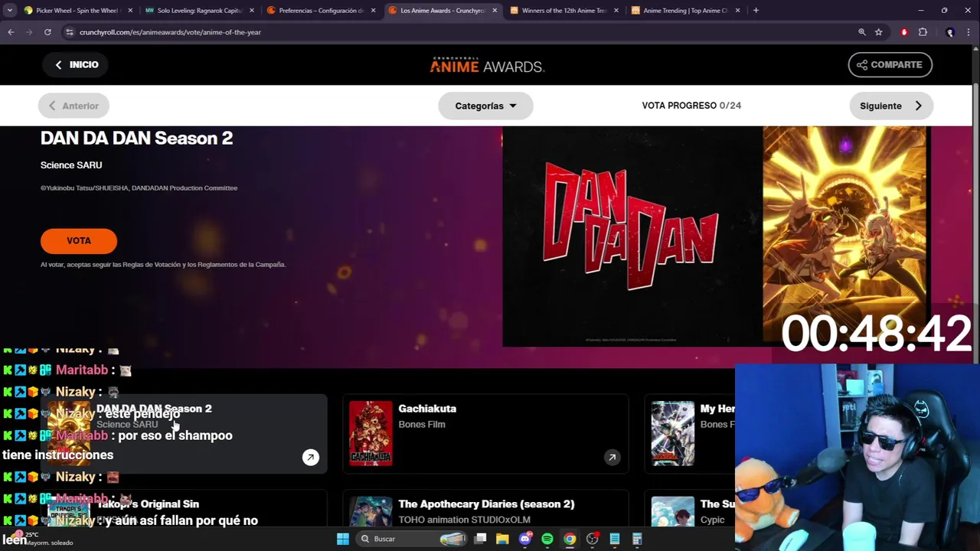The image size is (980, 551).
Task: Open DAN DA DAN Season 2 card arrow icon
Action: 310,458
